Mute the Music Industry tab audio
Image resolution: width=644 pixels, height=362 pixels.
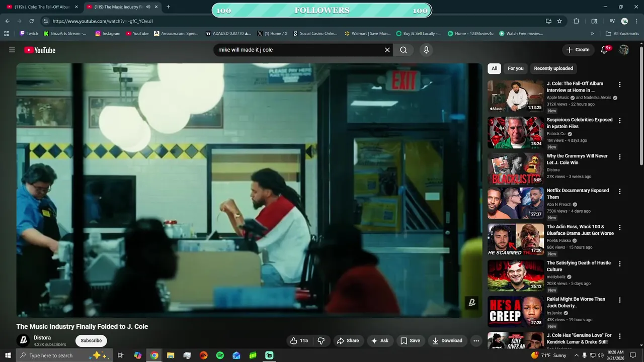pyautogui.click(x=148, y=7)
